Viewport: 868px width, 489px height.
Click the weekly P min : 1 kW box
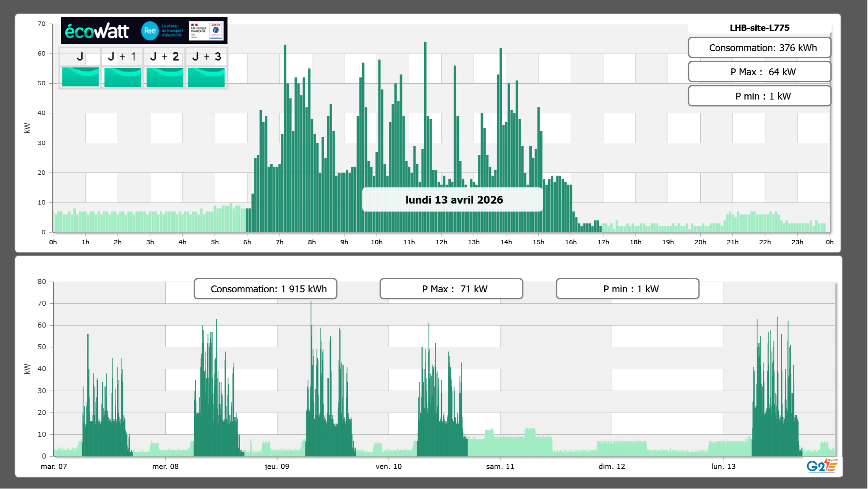click(627, 289)
